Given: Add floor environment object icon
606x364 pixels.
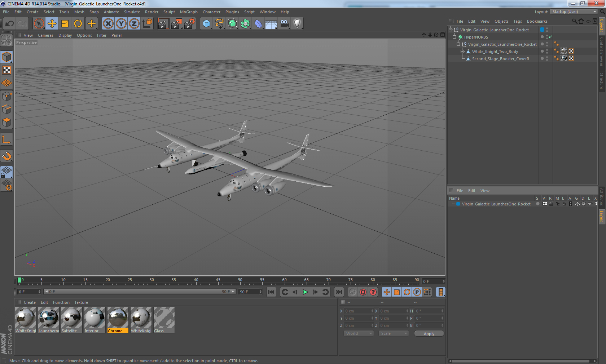Looking at the screenshot, I should (x=271, y=24).
